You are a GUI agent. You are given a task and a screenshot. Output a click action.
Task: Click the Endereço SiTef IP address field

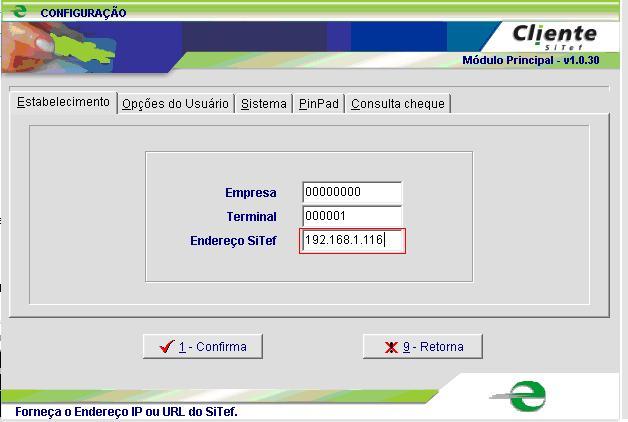[x=352, y=241]
